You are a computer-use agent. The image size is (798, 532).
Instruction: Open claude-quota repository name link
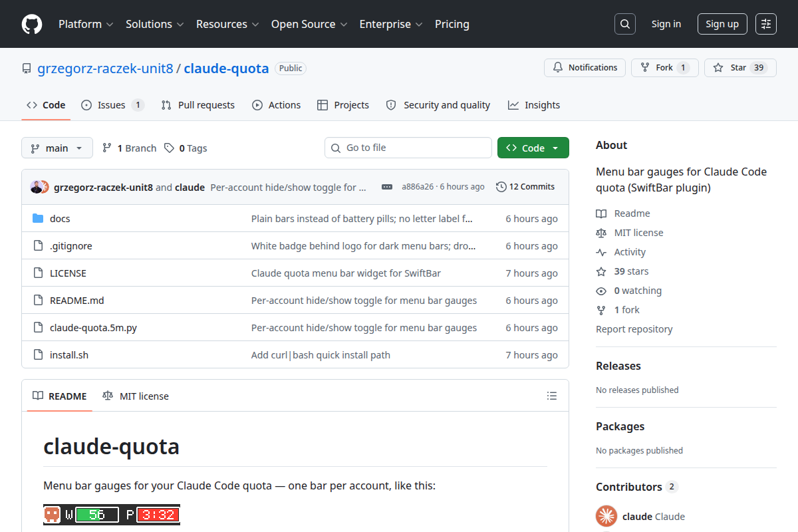pyautogui.click(x=226, y=68)
